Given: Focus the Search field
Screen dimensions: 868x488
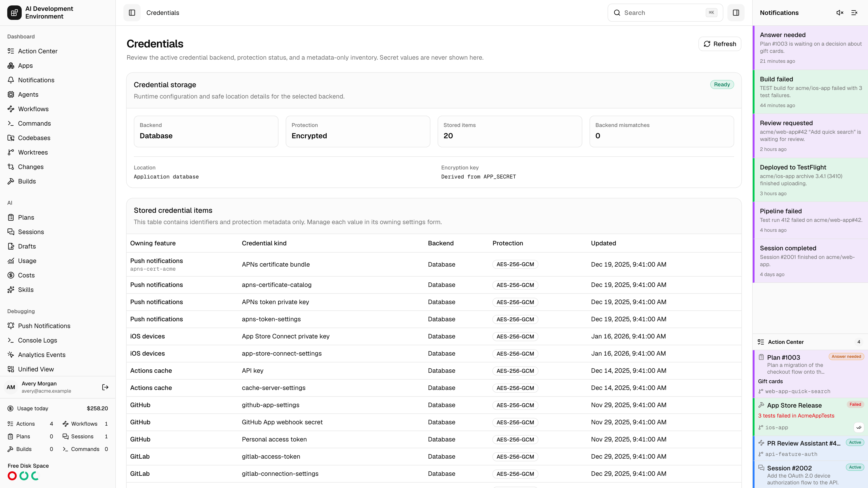Looking at the screenshot, I should [665, 13].
